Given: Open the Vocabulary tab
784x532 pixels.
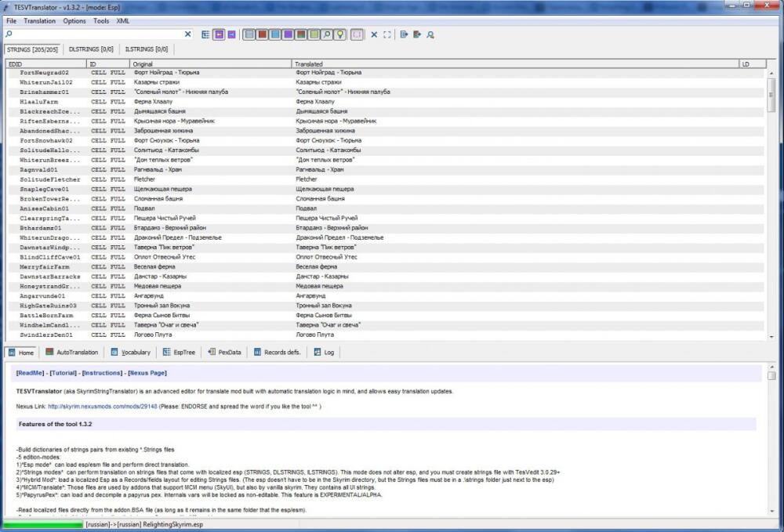Looking at the screenshot, I should tap(130, 352).
